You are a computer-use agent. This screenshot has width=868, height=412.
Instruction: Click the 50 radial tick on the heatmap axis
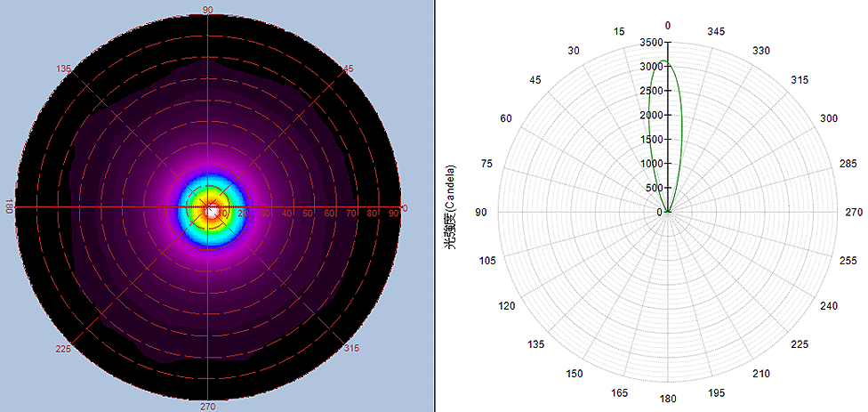click(308, 214)
